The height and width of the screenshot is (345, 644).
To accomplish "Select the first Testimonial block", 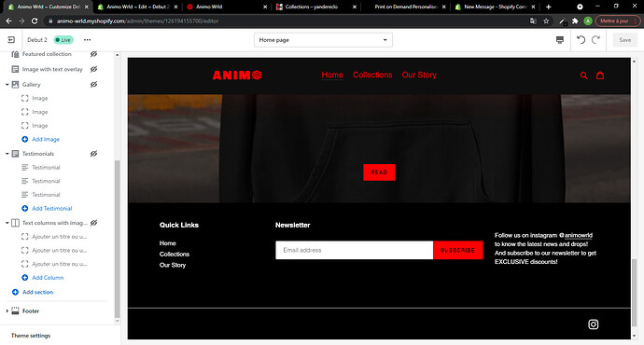I will 46,168.
